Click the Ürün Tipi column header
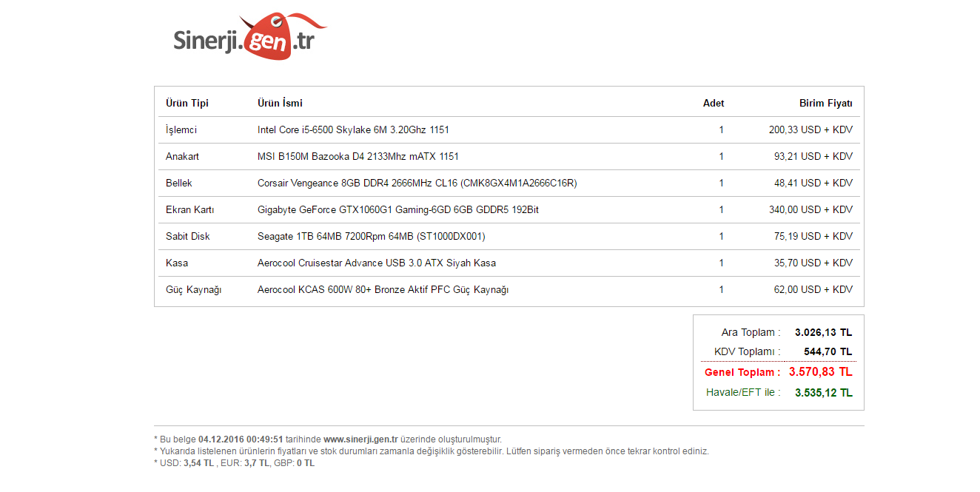The height and width of the screenshot is (492, 980). point(187,103)
